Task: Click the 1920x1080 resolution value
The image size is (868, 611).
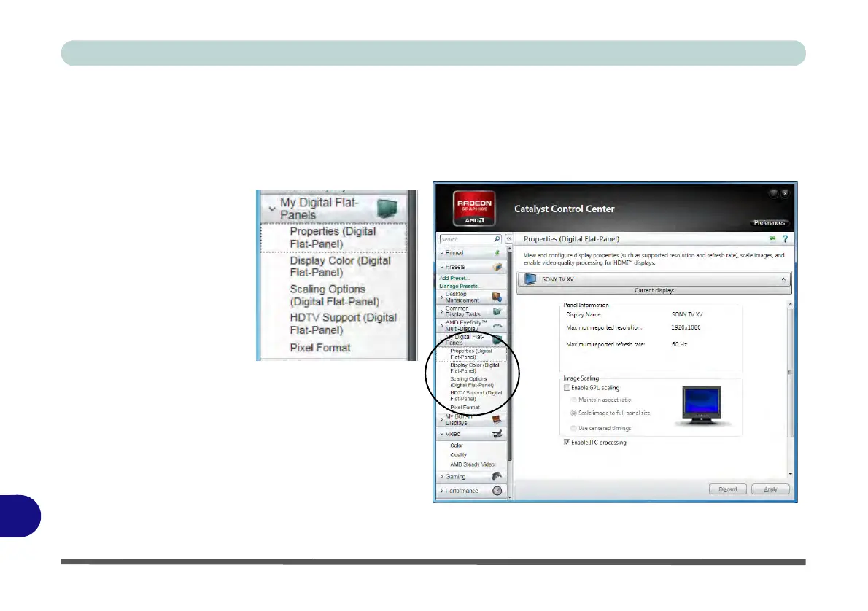Action: pos(686,327)
